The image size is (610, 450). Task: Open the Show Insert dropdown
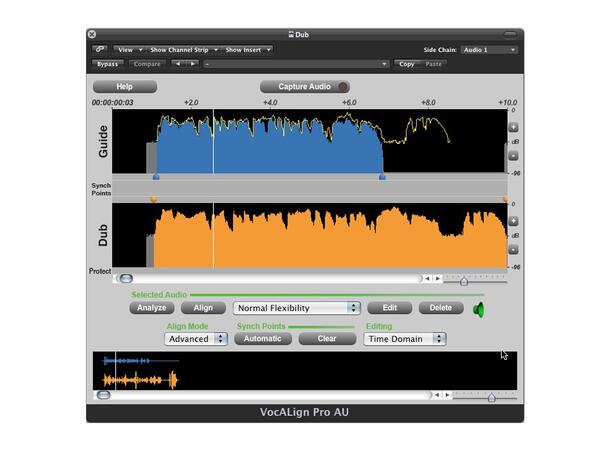point(247,50)
